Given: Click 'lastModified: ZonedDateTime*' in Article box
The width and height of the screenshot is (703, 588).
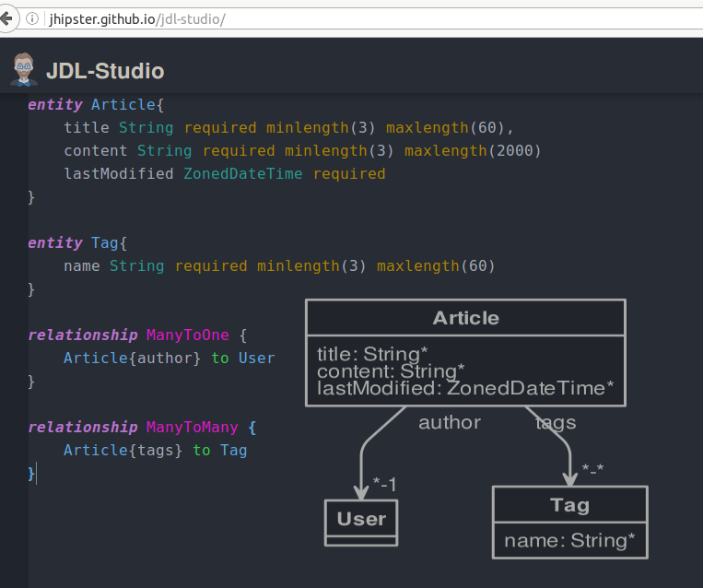Looking at the screenshot, I should pos(465,389).
